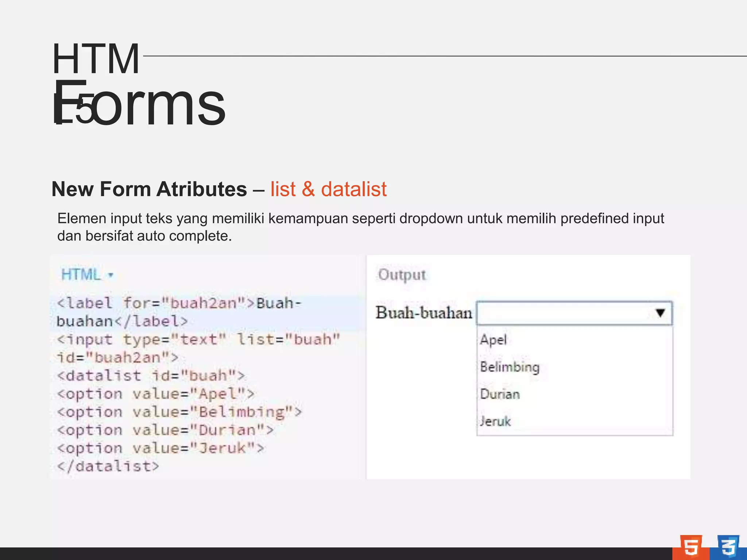Pick Jeruk from the suggestions
Screen dimensions: 747x560
point(495,421)
